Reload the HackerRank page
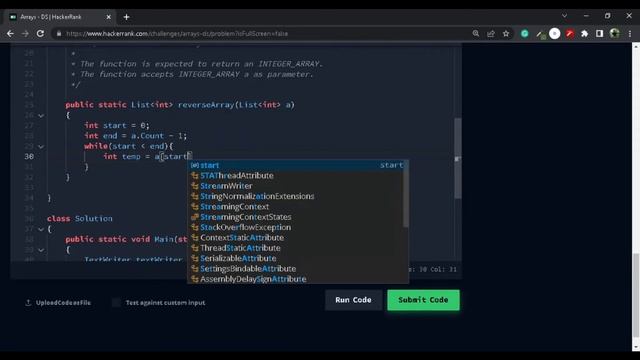The image size is (640, 360). (40, 33)
